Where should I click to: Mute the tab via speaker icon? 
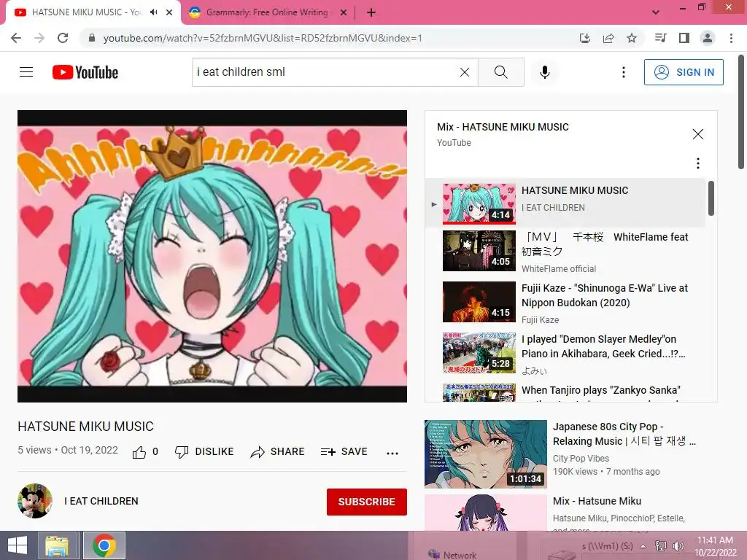click(153, 12)
